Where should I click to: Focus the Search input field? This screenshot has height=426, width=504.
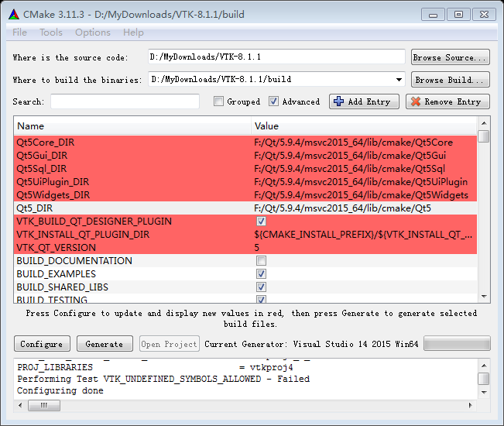[125, 101]
